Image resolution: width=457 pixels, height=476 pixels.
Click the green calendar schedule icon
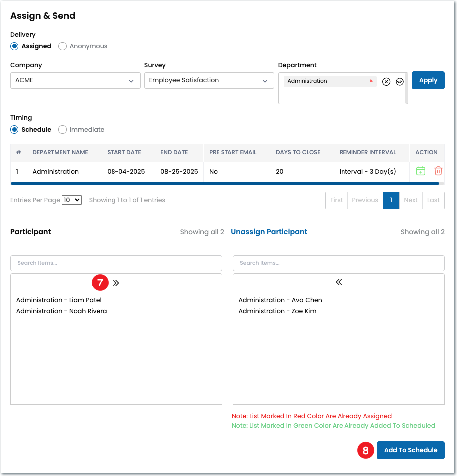421,171
